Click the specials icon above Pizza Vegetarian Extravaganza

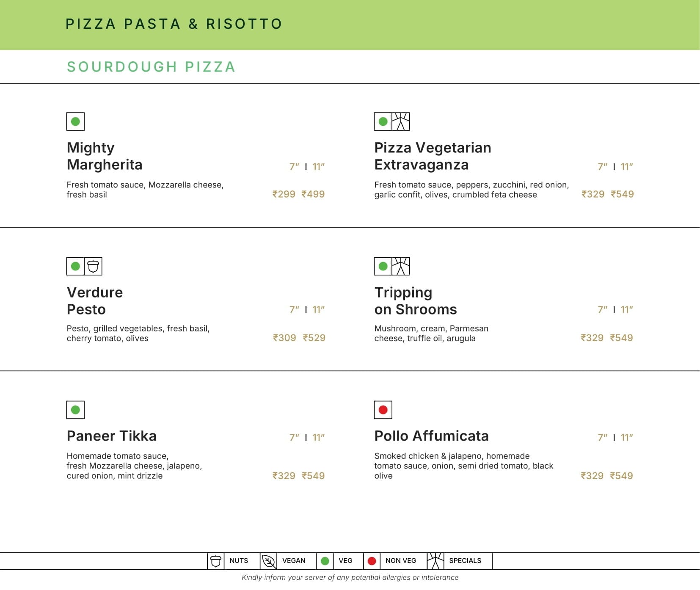pyautogui.click(x=400, y=121)
